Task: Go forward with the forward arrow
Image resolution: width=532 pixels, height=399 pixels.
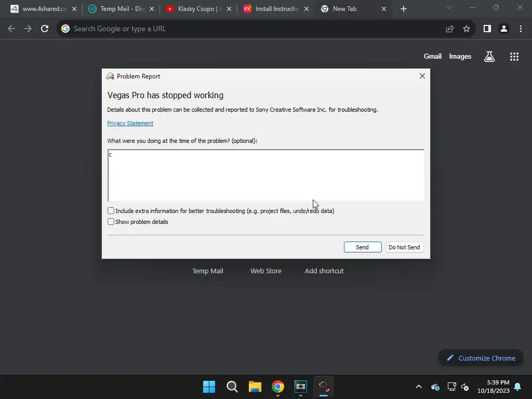Action: (x=28, y=29)
